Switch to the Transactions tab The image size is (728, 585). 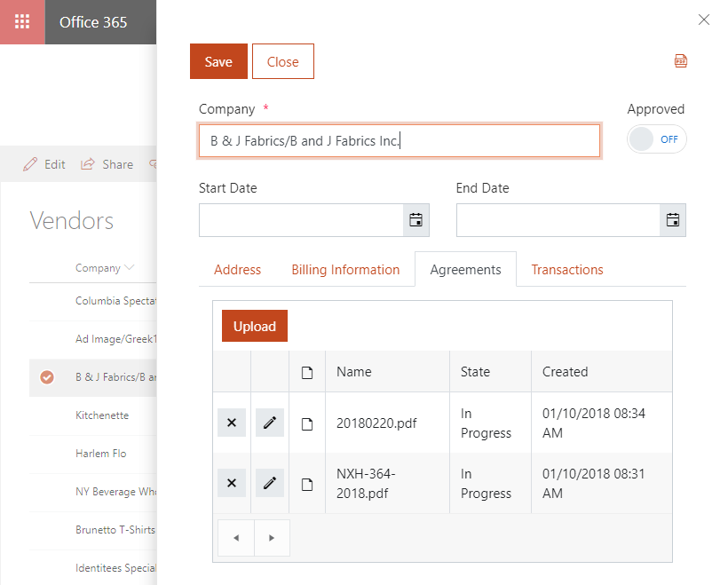pyautogui.click(x=566, y=270)
